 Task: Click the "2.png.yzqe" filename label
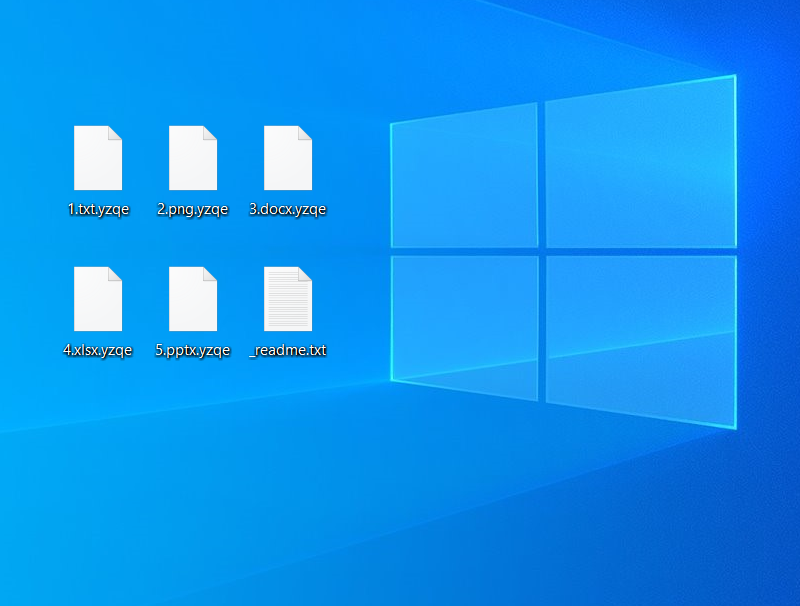tap(193, 209)
